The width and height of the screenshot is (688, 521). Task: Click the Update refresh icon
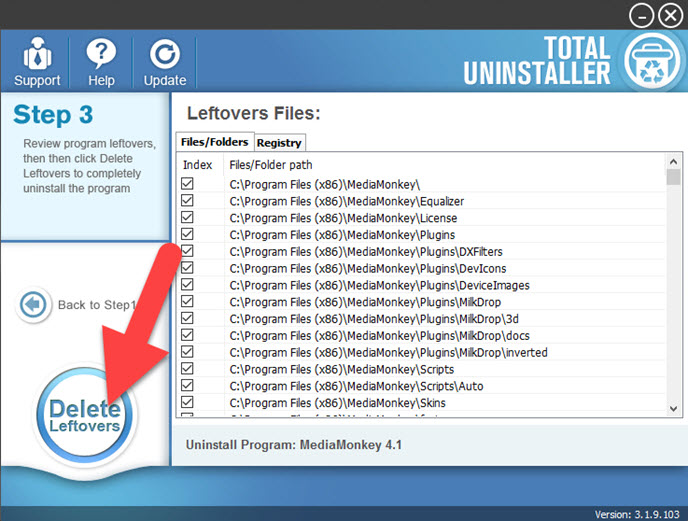(165, 54)
